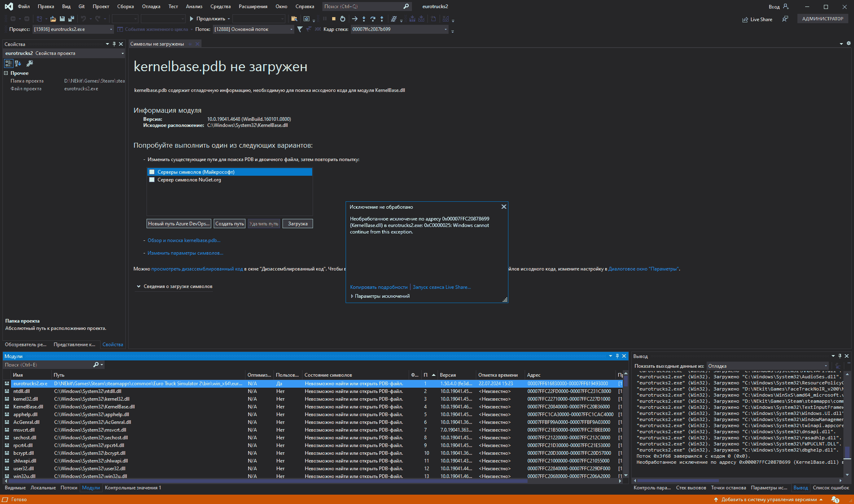Click the Open File folder icon in toolbar
Image resolution: width=854 pixels, height=504 pixels.
[53, 19]
